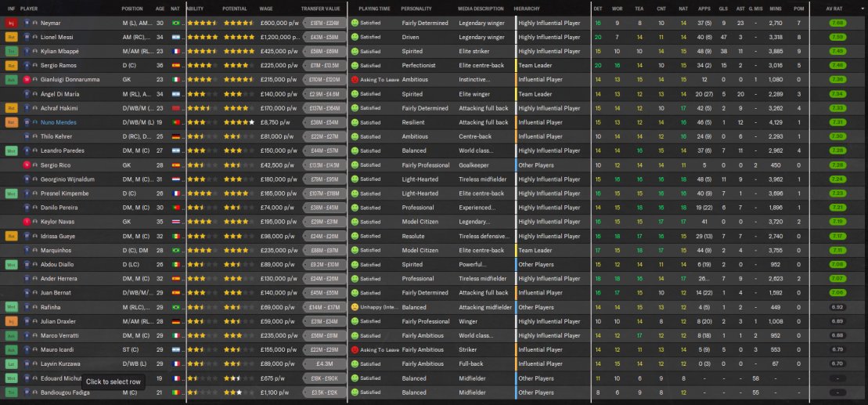This screenshot has width=868, height=405.
Task: Click Rafinha's grey 6.92 average rating badge
Action: coord(837,307)
